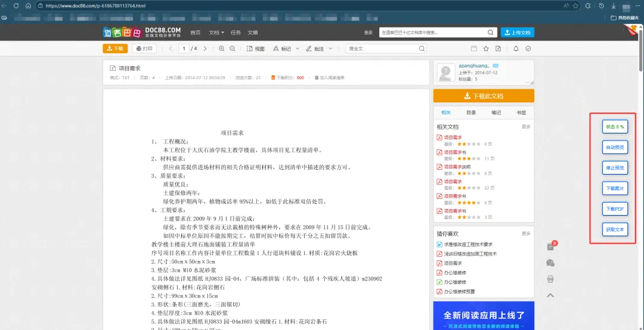The height and width of the screenshot is (330, 644).
Task: Open related doc 项目需求书 with 3页
Action: coord(455,211)
